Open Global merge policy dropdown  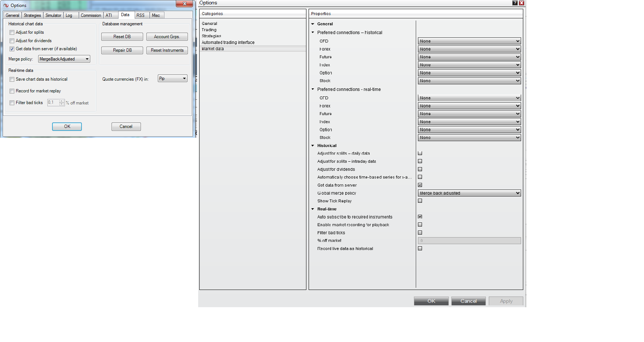pos(469,193)
